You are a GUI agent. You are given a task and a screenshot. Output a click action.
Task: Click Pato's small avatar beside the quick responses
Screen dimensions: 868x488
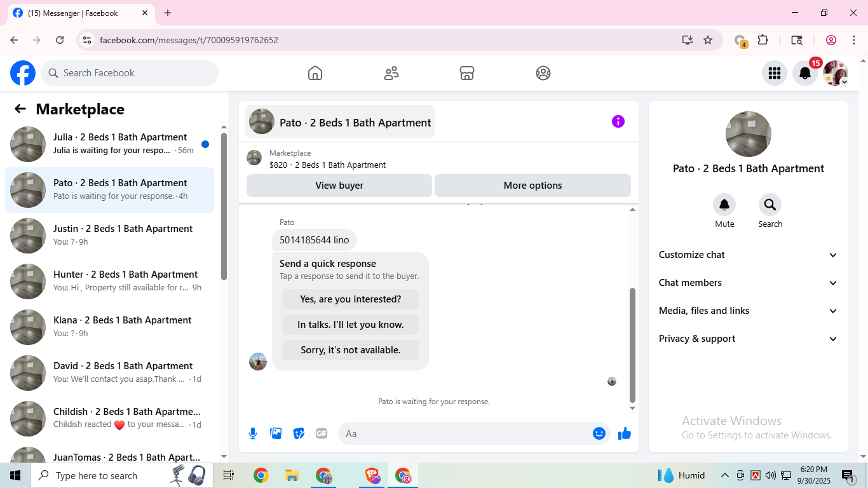point(258,362)
